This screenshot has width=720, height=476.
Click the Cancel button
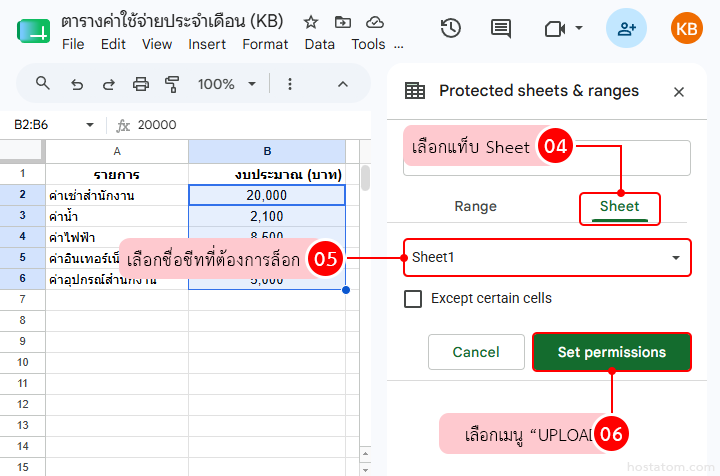[x=476, y=352]
